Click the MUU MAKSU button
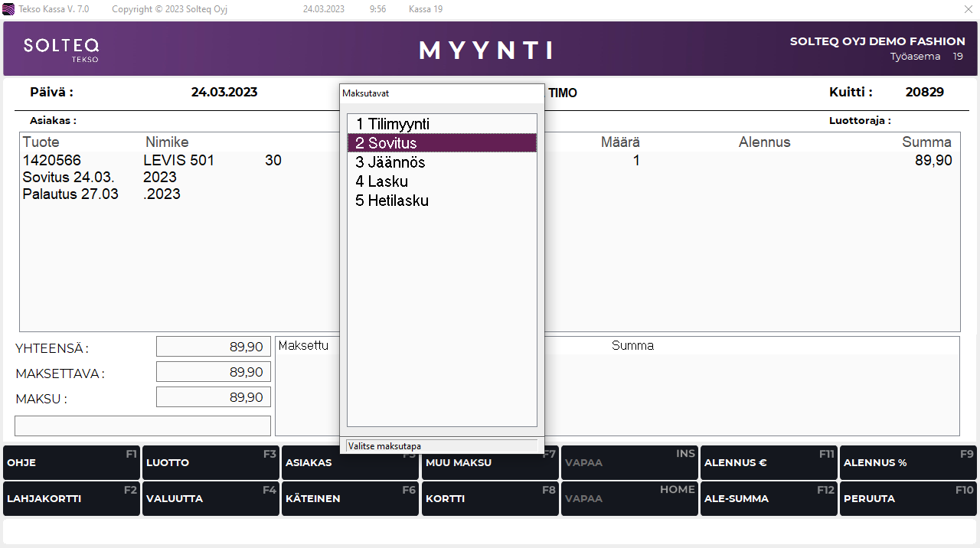980x548 pixels. coord(490,463)
